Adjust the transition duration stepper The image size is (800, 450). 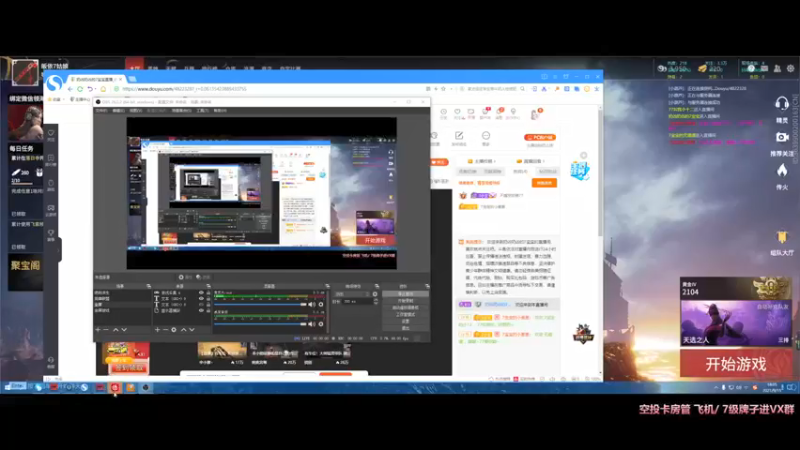[376, 302]
